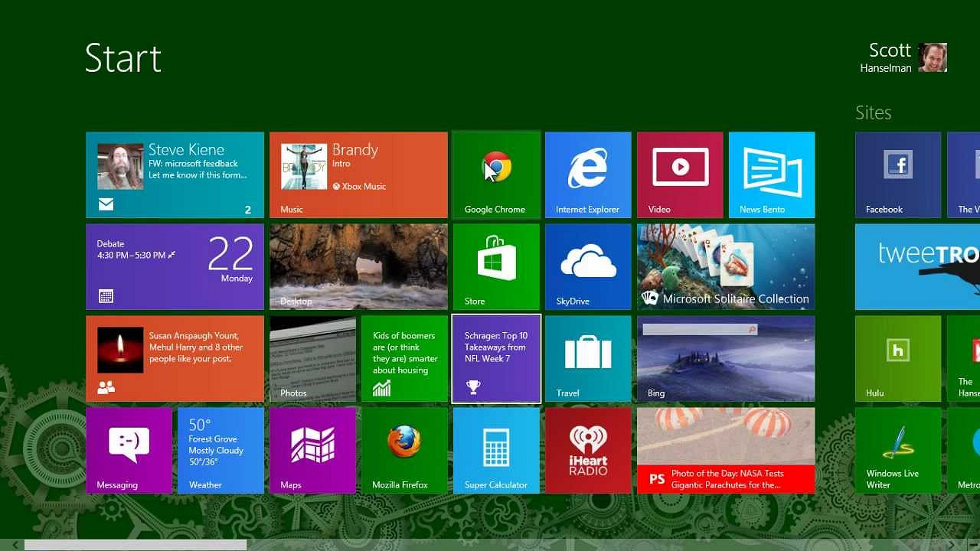Image resolution: width=980 pixels, height=551 pixels.
Task: Open the Travel app
Action: tap(588, 358)
